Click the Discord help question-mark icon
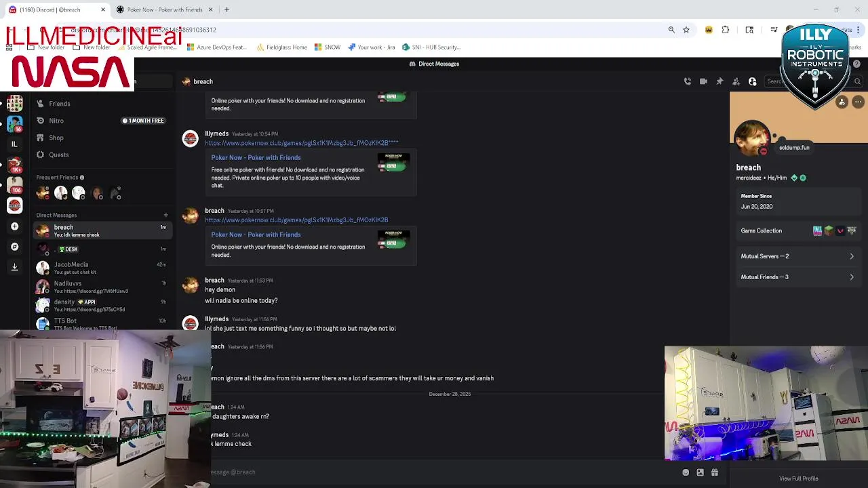The height and width of the screenshot is (488, 868). pyautogui.click(x=856, y=64)
